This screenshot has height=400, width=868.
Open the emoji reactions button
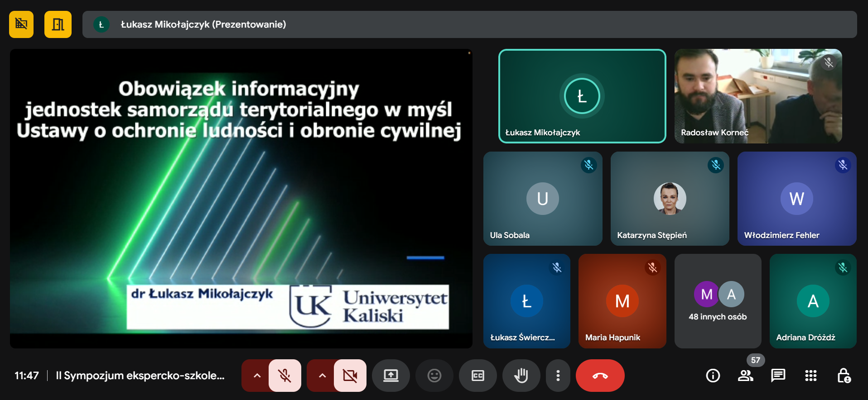click(x=434, y=376)
